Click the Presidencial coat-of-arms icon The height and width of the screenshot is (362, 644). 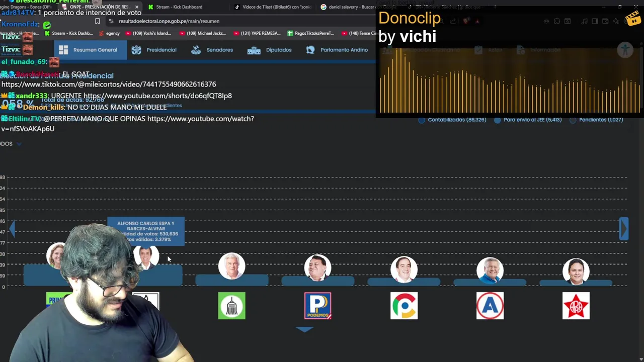[136, 50]
